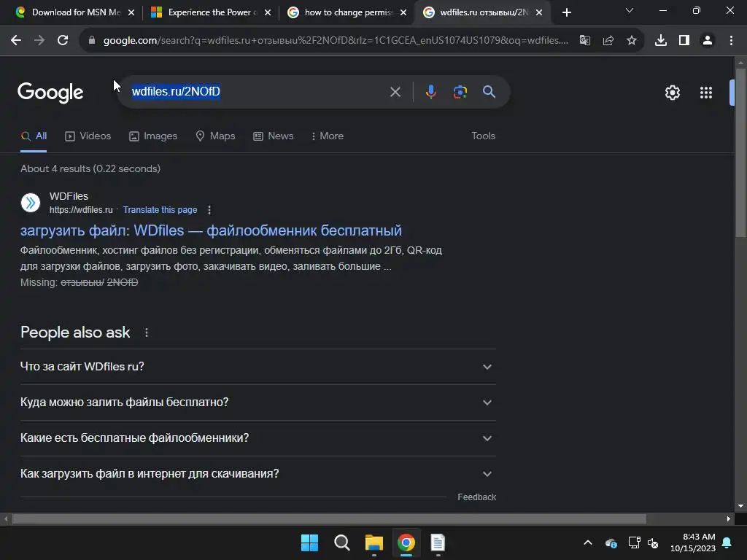Click the OneDrive cloud tray icon
This screenshot has width=747, height=560.
click(x=611, y=542)
